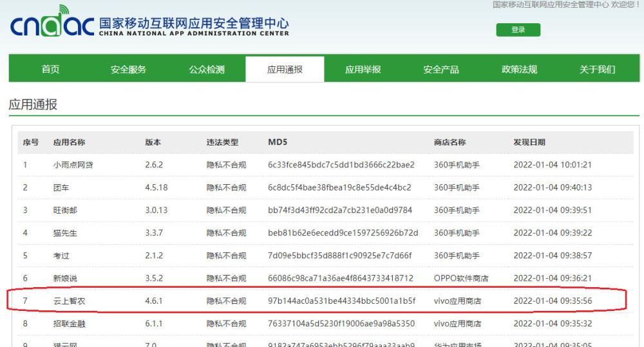Click the 版本 column header
Image resolution: width=644 pixels, height=347 pixels.
pos(153,142)
